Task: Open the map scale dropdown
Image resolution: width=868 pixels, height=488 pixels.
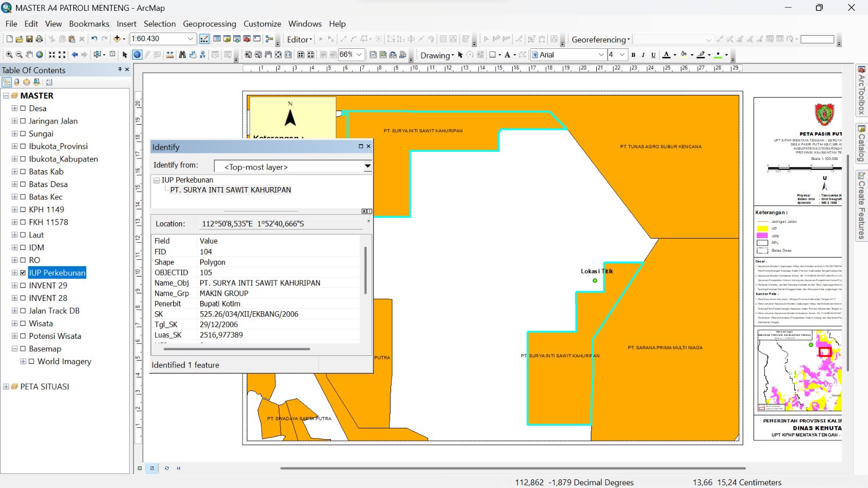Action: [x=190, y=39]
